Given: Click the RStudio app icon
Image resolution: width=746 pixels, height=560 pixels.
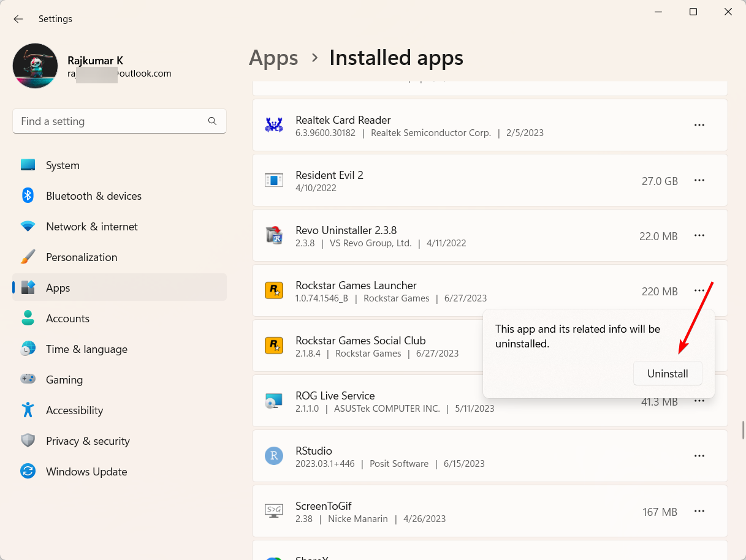Looking at the screenshot, I should 273,456.
